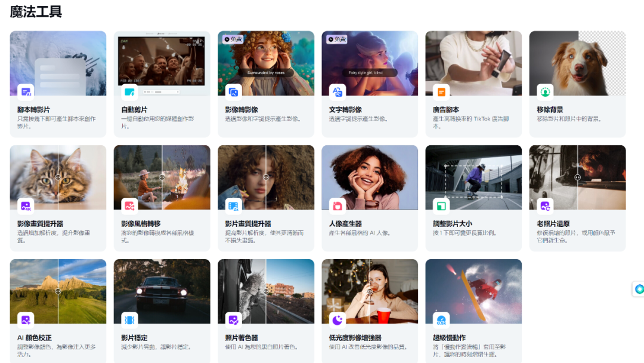Choose the orange 廣告腳本 icon
Image resolution: width=644 pixels, height=363 pixels.
click(x=441, y=92)
